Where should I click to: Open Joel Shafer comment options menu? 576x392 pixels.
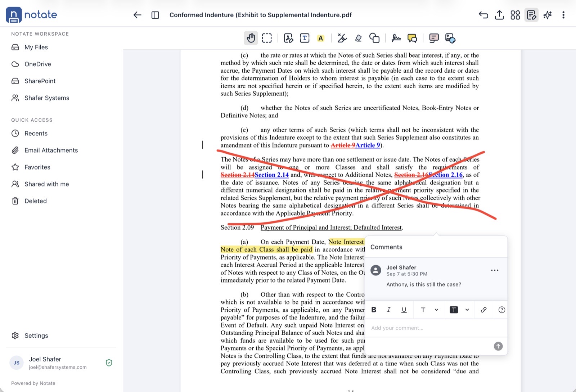click(495, 270)
